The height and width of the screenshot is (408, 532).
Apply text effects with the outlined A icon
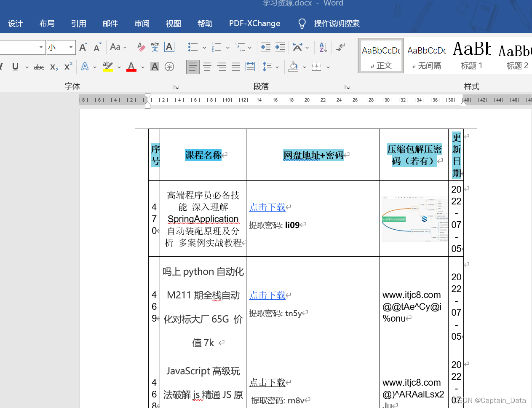(x=85, y=67)
